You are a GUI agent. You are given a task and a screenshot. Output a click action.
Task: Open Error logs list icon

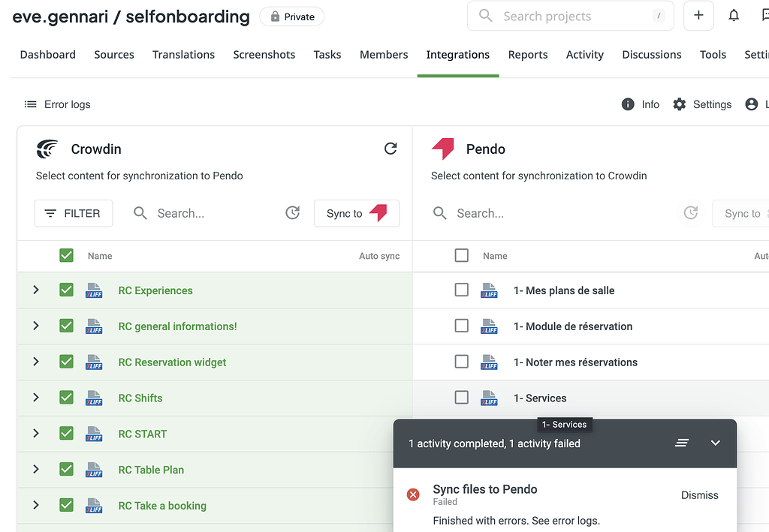click(x=31, y=104)
